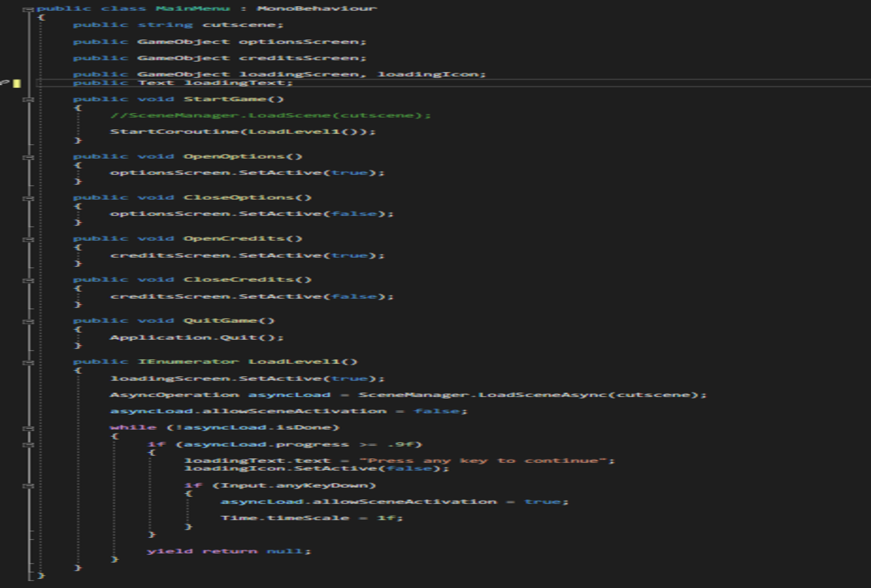Fold the CloseOptions method
Viewport: 871px width, 588px height.
pos(29,198)
